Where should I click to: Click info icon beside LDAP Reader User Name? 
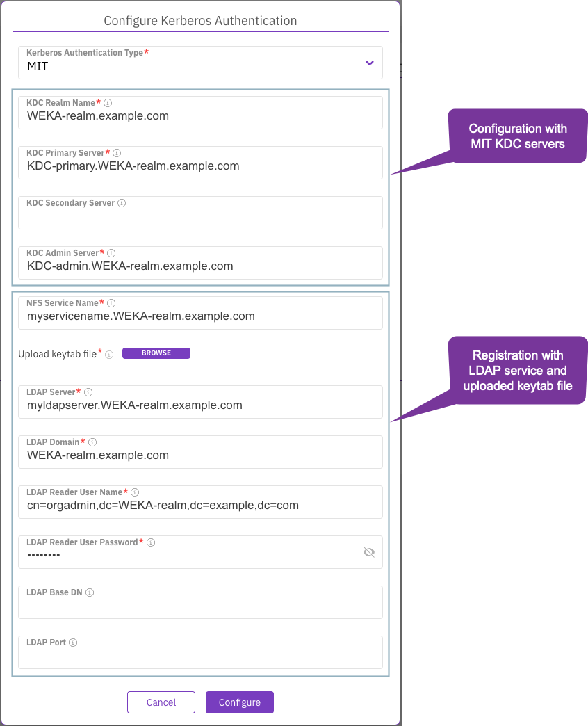click(x=135, y=492)
